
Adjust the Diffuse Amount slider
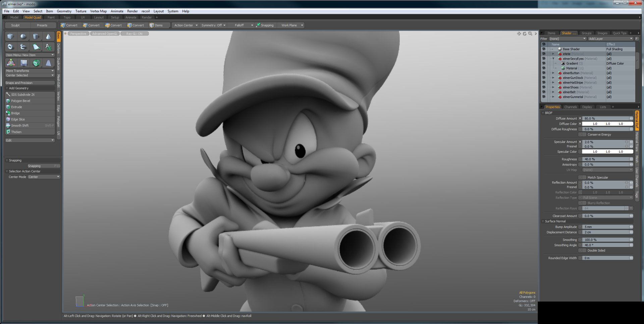[x=605, y=119]
